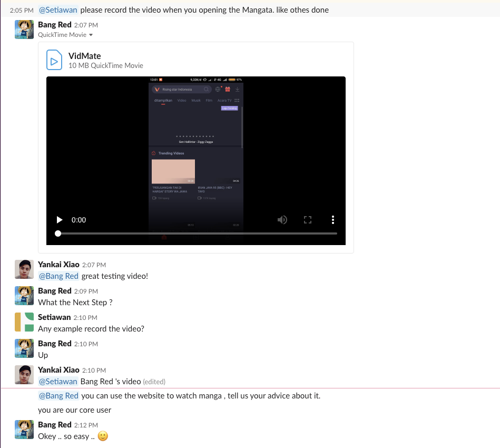Click message text 'you are our core user'
500x448 pixels.
(75, 410)
